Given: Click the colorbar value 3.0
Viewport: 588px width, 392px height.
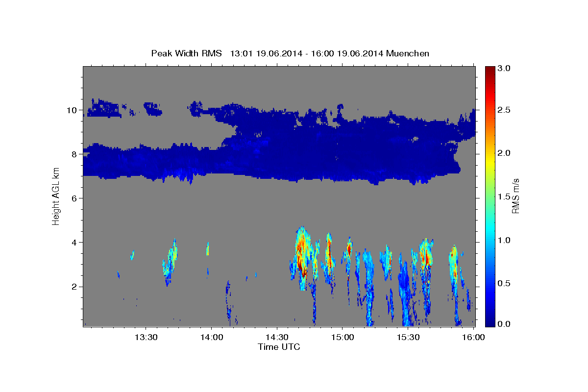Looking at the screenshot, I should (x=504, y=68).
